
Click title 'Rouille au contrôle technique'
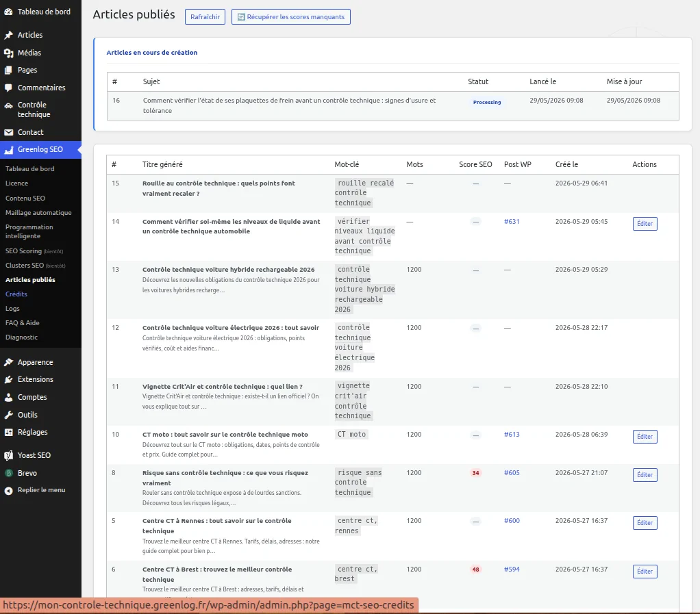(218, 188)
